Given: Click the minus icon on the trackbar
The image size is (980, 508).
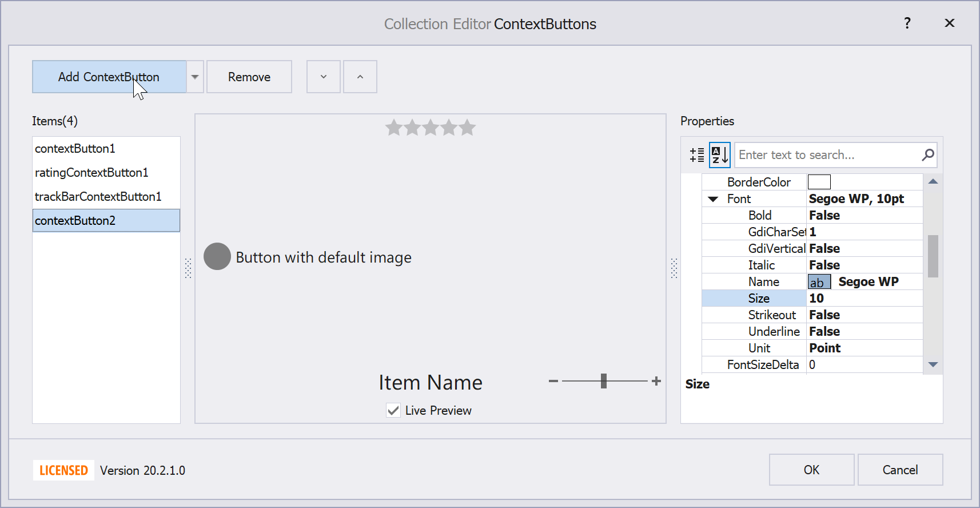Looking at the screenshot, I should [x=553, y=381].
